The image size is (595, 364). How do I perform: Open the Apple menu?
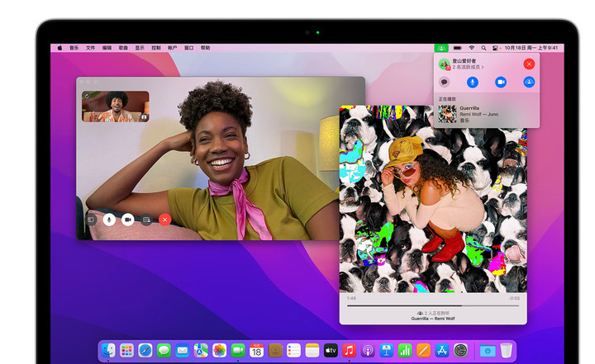pyautogui.click(x=59, y=48)
